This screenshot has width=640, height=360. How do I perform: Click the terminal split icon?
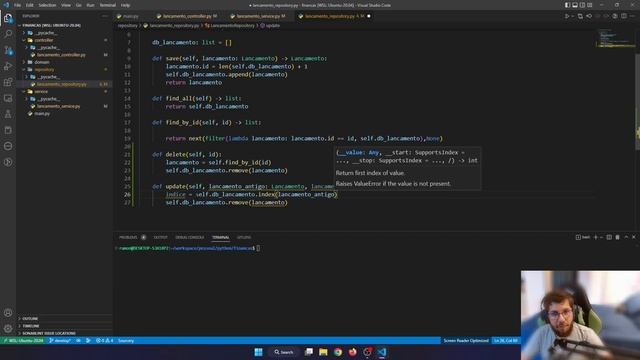[x=609, y=237]
